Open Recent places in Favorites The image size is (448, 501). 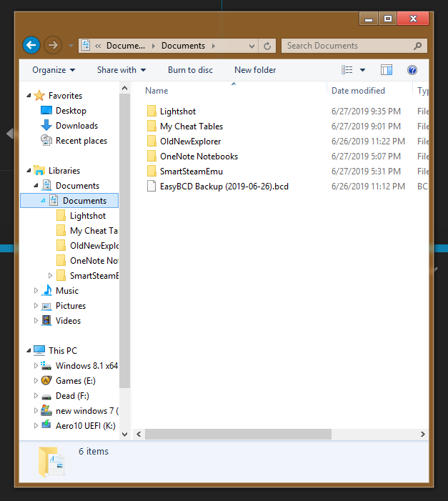(x=81, y=141)
